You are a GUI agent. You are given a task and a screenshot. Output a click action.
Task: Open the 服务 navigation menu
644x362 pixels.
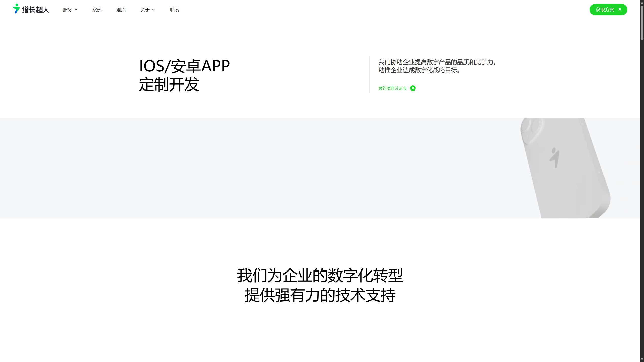tap(67, 10)
